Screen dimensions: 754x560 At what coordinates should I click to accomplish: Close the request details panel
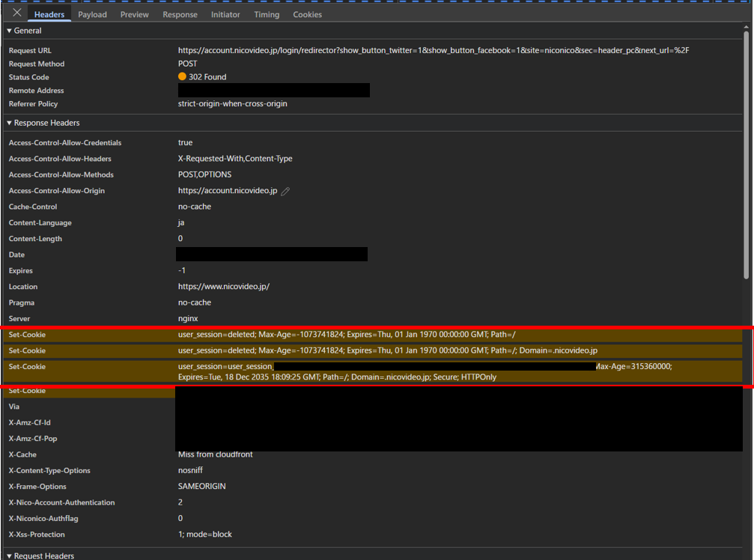click(17, 13)
